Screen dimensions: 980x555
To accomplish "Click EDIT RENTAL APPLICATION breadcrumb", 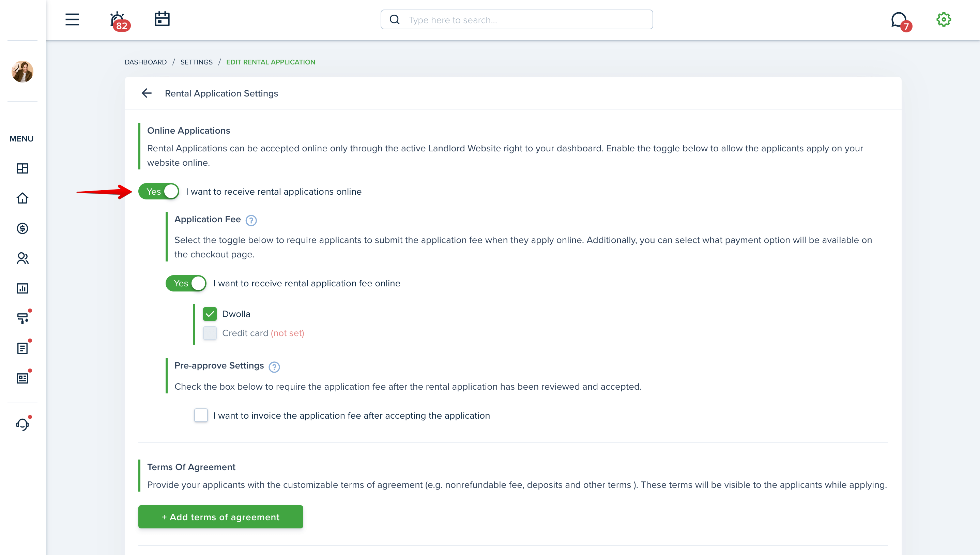I will pos(271,62).
